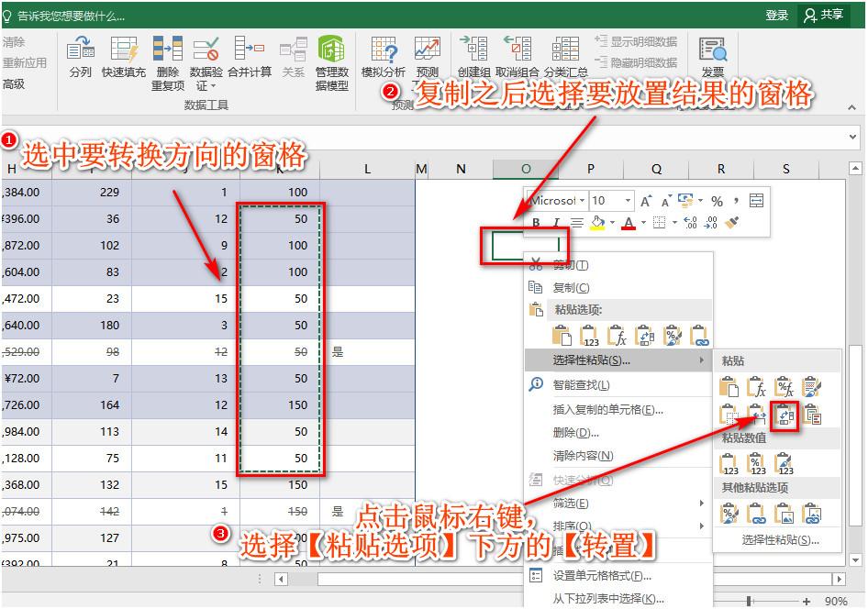Expand the formula bar chevron

point(852,136)
